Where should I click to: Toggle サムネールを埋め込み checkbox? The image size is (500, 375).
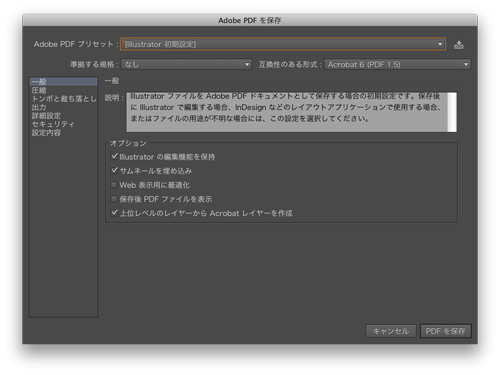(x=114, y=170)
